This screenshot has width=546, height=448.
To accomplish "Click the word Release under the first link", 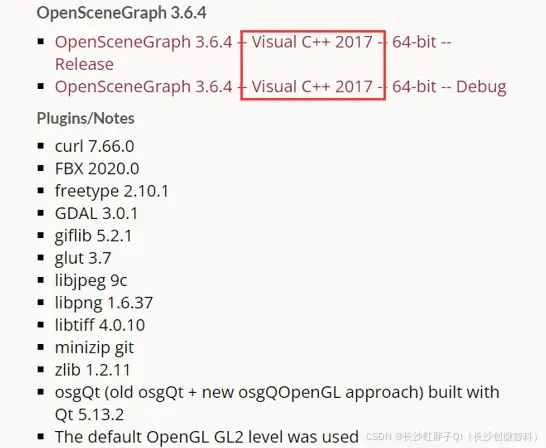I will pyautogui.click(x=84, y=64).
